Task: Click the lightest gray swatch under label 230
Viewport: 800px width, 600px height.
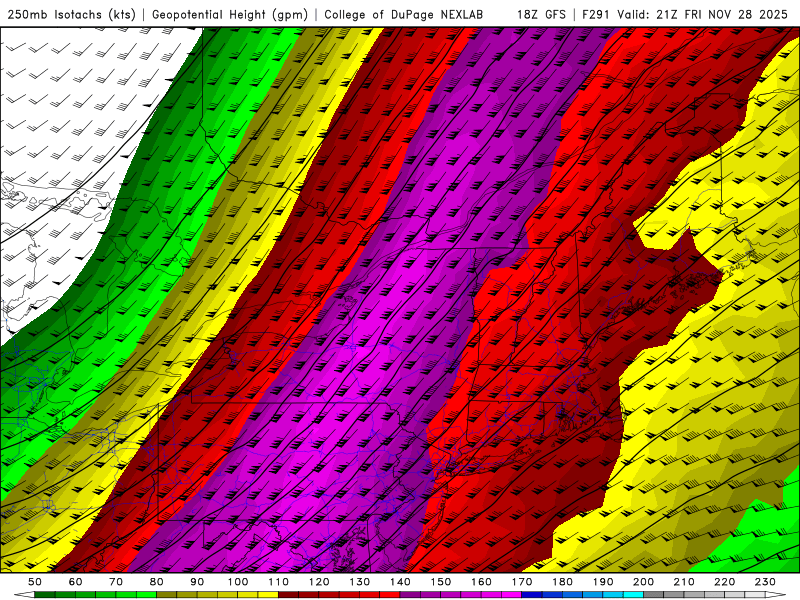Action: click(755, 594)
